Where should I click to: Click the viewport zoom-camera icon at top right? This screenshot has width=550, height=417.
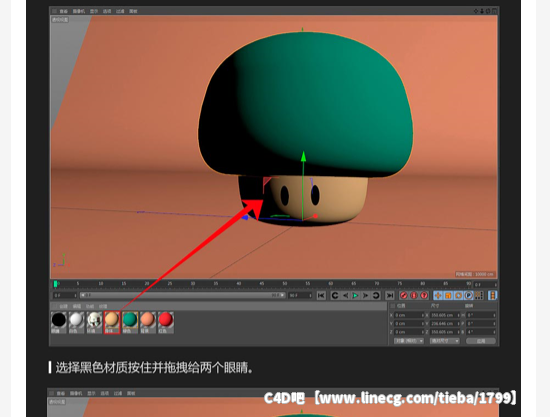(482, 11)
